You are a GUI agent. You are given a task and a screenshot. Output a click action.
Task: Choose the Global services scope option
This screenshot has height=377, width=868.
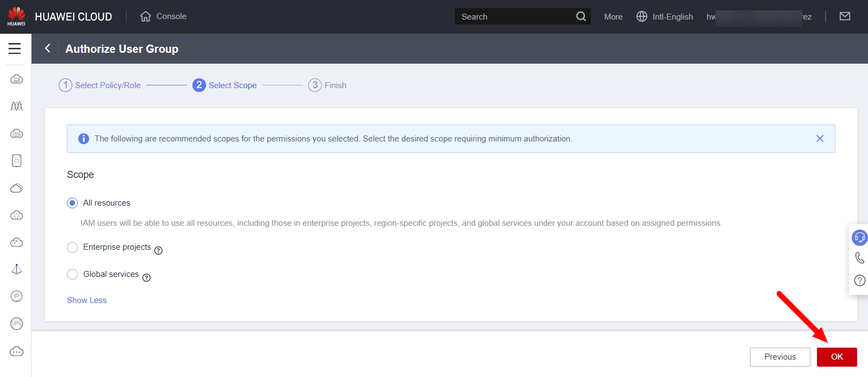click(x=72, y=275)
